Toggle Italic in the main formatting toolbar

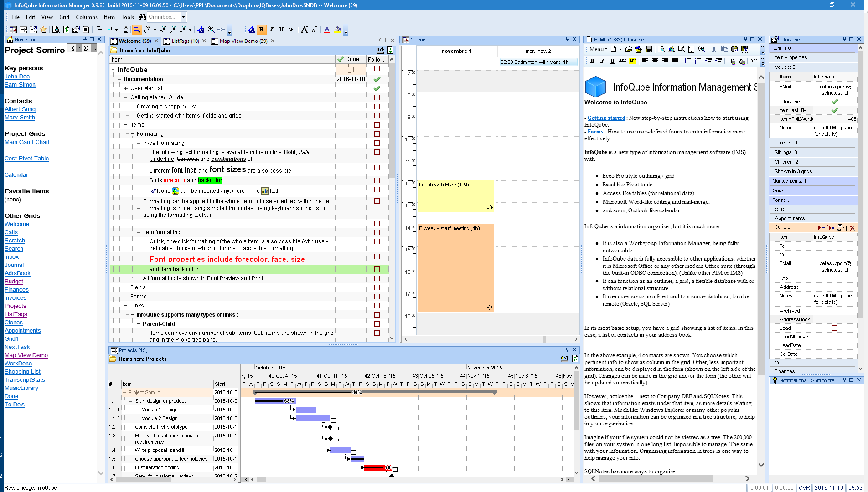(x=272, y=30)
